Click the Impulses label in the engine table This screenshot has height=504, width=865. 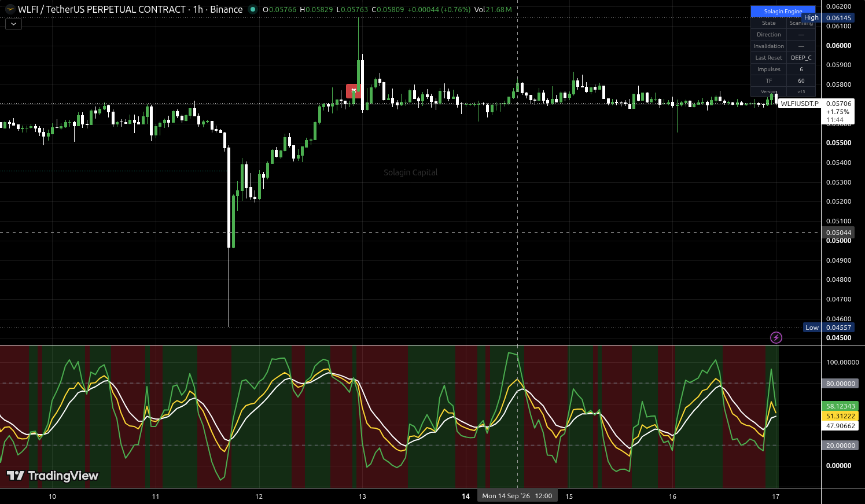(769, 69)
